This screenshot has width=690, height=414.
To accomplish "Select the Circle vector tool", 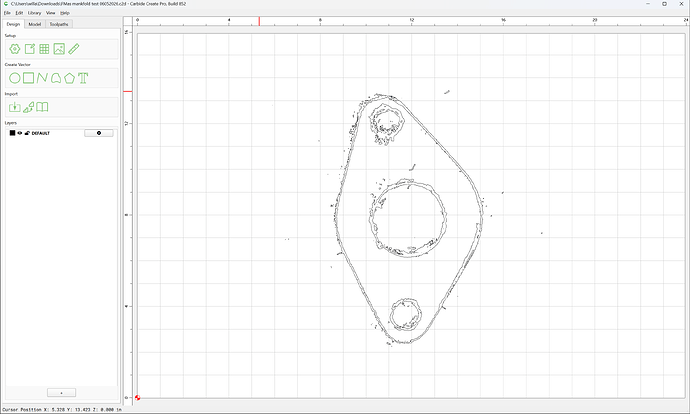I will click(x=15, y=78).
